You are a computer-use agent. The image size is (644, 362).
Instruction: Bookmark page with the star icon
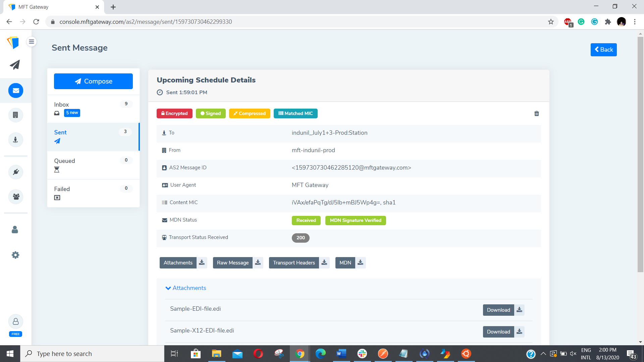(551, 22)
